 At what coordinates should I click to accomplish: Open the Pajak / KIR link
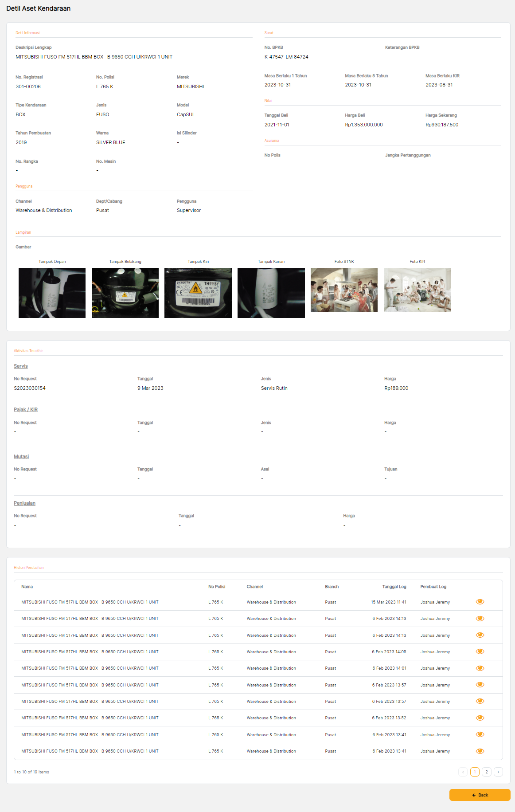coord(26,410)
